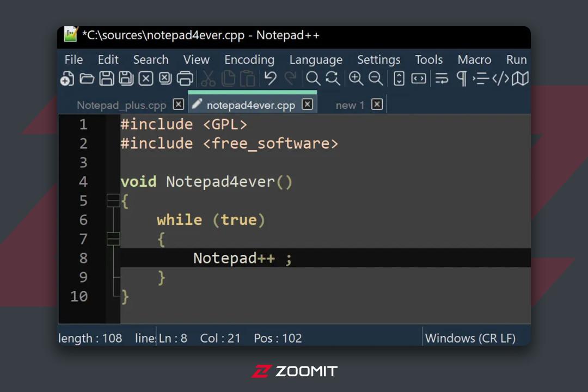
Task: Click the Open file folder icon
Action: pos(87,79)
